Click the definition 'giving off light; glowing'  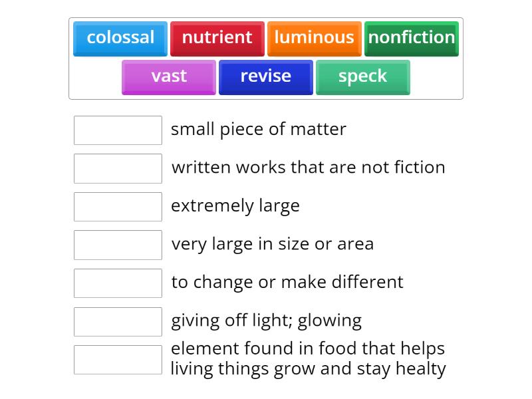coord(266,321)
